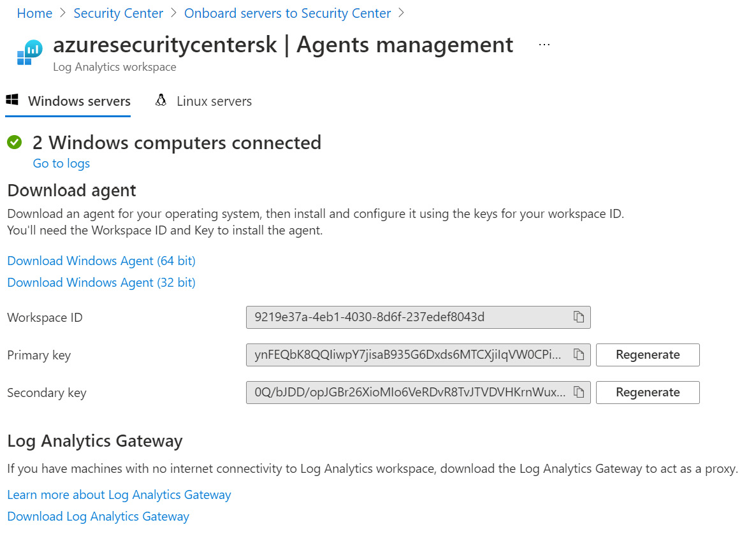756x534 pixels.
Task: Click the Download agent heading
Action: point(72,191)
